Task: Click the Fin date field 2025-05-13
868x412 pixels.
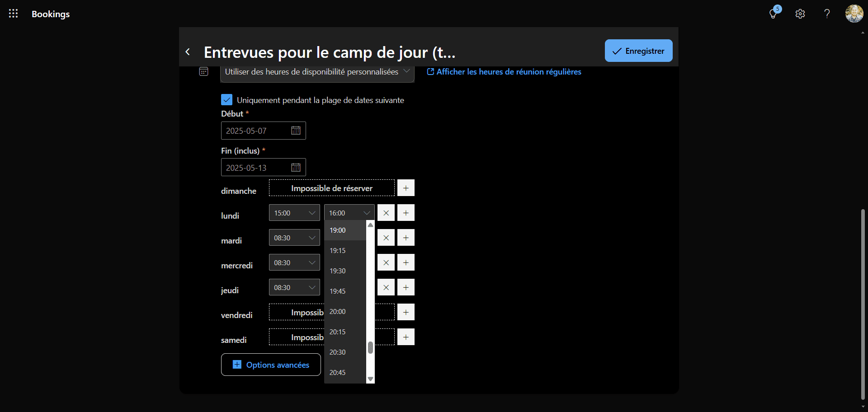Action: [264, 168]
